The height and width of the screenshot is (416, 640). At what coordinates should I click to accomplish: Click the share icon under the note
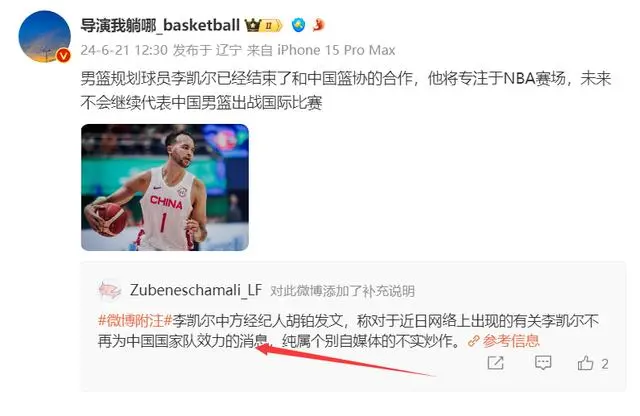click(x=496, y=363)
